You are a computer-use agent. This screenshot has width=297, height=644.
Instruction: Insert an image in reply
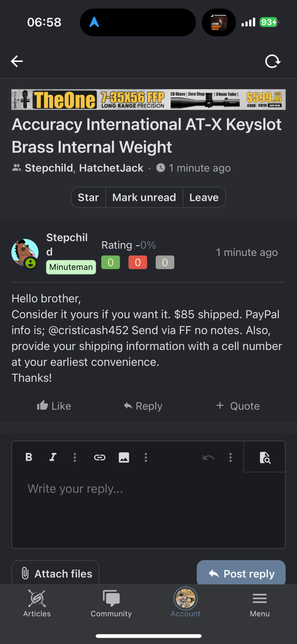tap(124, 458)
